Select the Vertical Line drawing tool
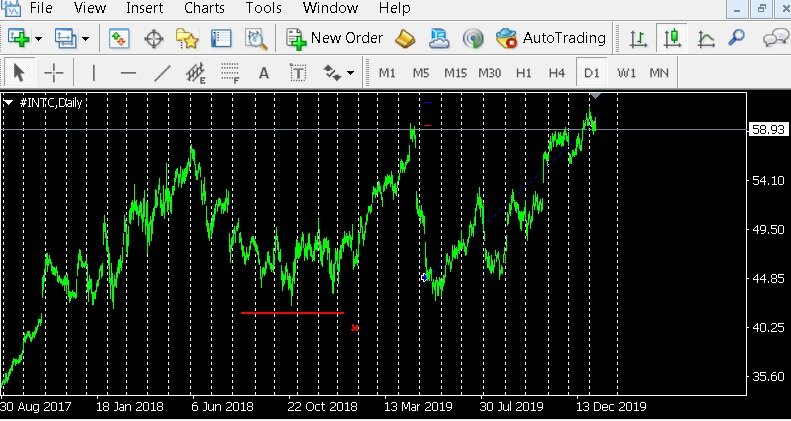Screen dimensions: 791x421 point(93,73)
